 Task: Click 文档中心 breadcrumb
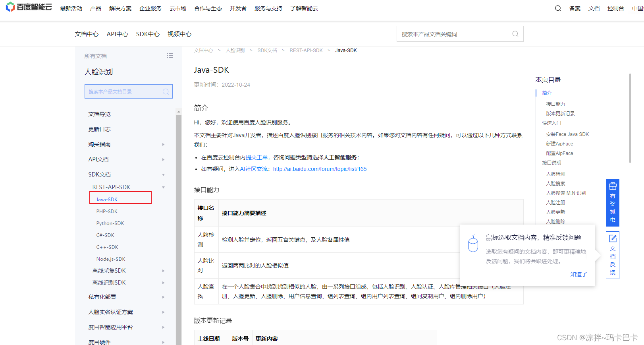[x=203, y=50]
